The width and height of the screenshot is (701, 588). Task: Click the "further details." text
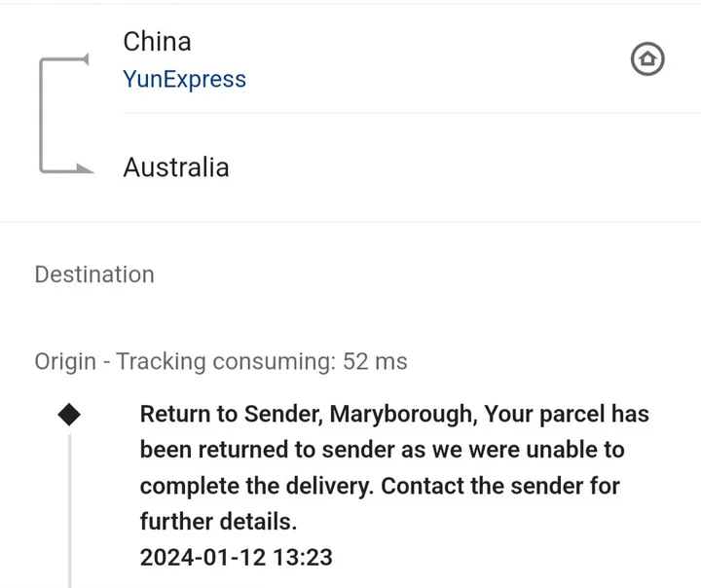pos(218,522)
